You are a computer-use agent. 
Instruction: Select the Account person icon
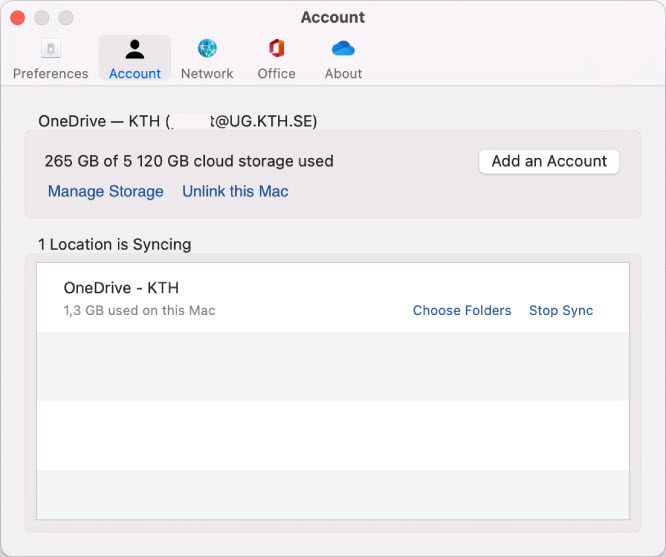click(x=135, y=49)
